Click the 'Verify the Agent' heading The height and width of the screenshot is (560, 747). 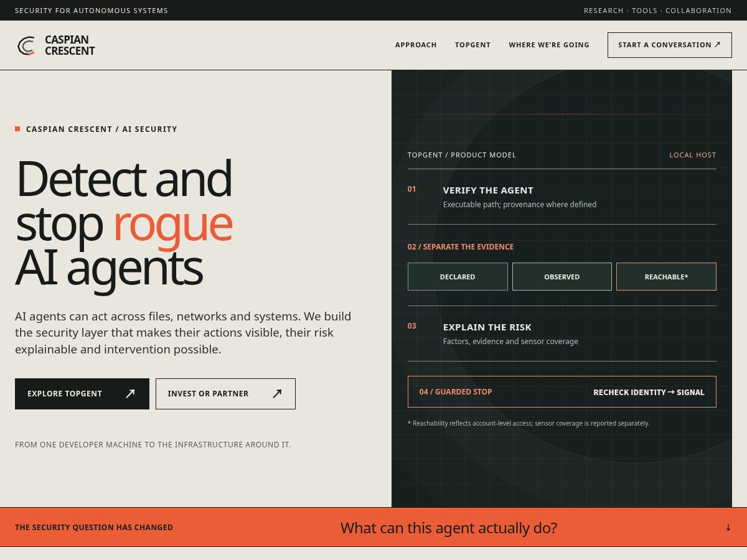click(488, 190)
